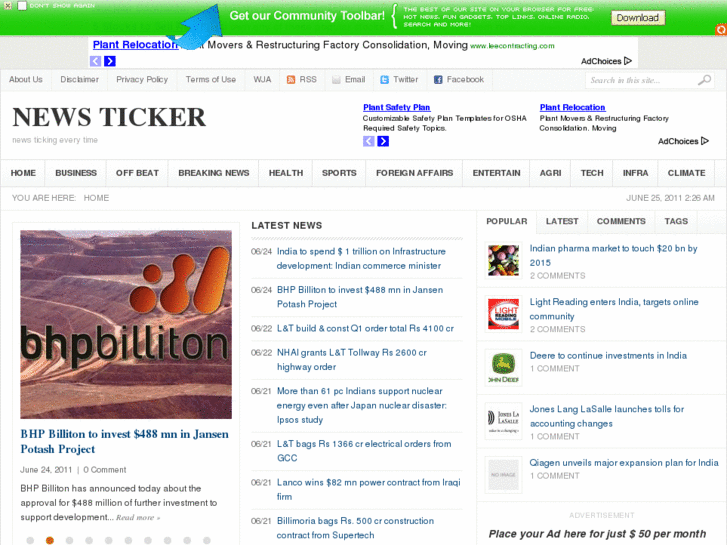Open the TECH section
The width and height of the screenshot is (727, 545).
592,173
